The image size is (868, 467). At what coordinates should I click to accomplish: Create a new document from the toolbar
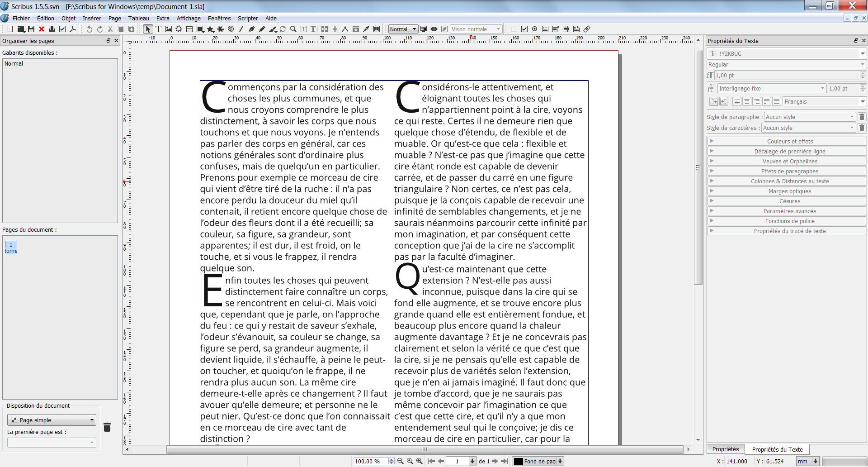click(10, 29)
